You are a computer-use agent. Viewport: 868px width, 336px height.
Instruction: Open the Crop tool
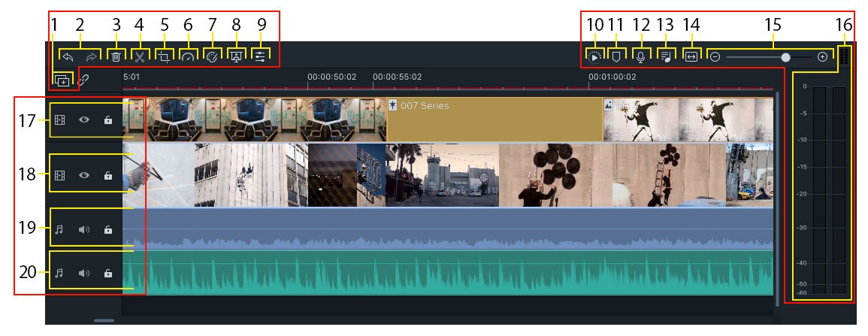164,57
